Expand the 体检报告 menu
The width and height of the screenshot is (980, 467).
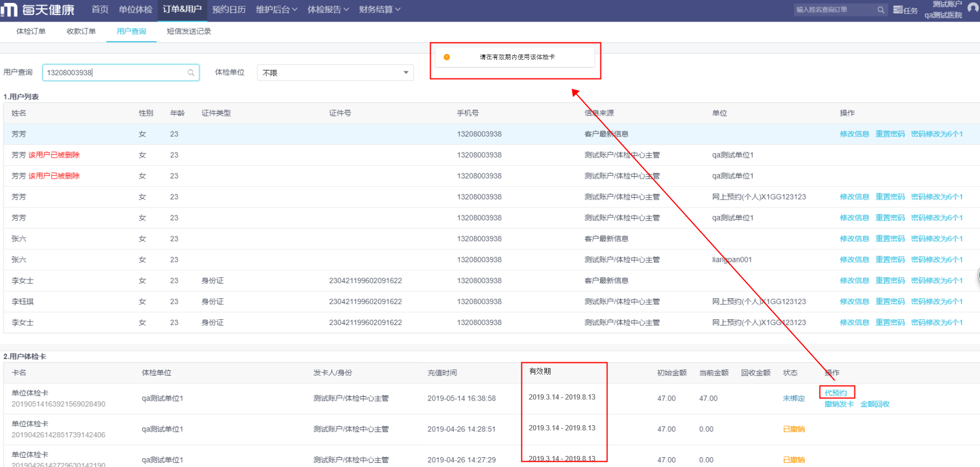tap(328, 10)
